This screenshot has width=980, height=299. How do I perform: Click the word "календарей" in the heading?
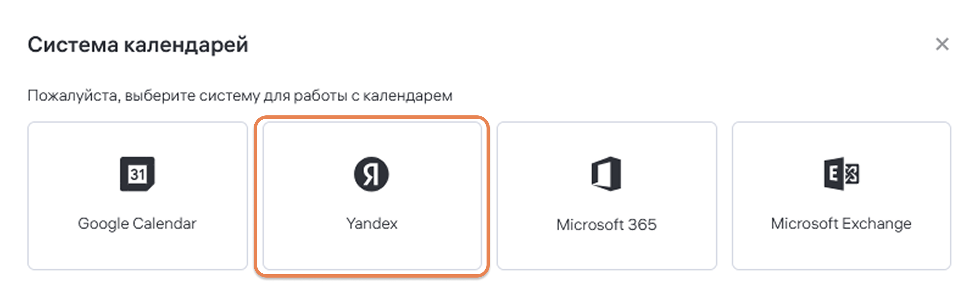(x=186, y=45)
